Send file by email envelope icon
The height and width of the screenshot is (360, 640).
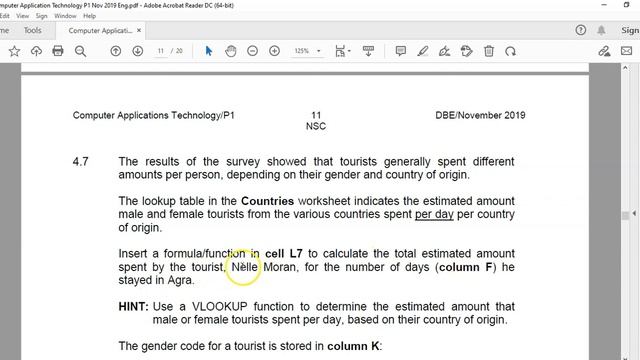click(x=627, y=51)
